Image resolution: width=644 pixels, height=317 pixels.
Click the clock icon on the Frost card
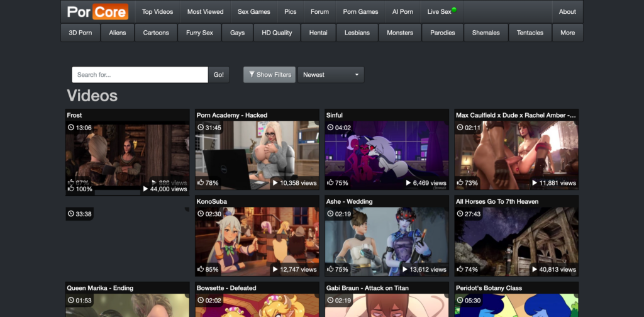point(70,128)
